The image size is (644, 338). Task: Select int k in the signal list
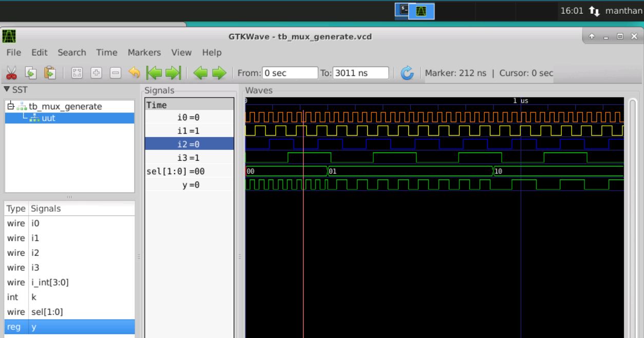click(70, 297)
